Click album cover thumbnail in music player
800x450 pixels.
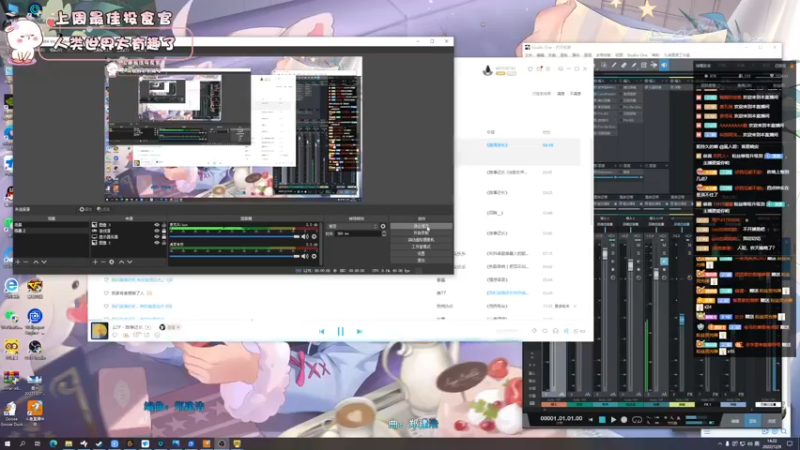tap(99, 331)
